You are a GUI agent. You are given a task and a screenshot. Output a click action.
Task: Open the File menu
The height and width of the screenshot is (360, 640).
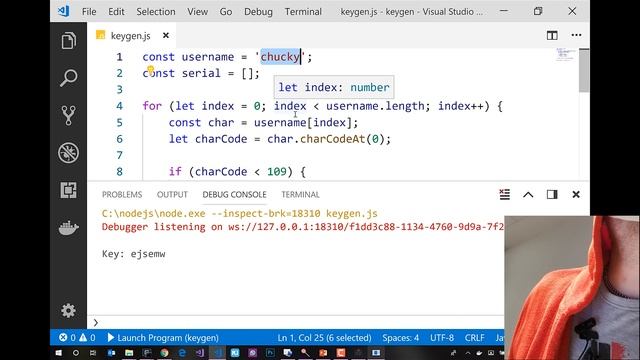(x=89, y=11)
